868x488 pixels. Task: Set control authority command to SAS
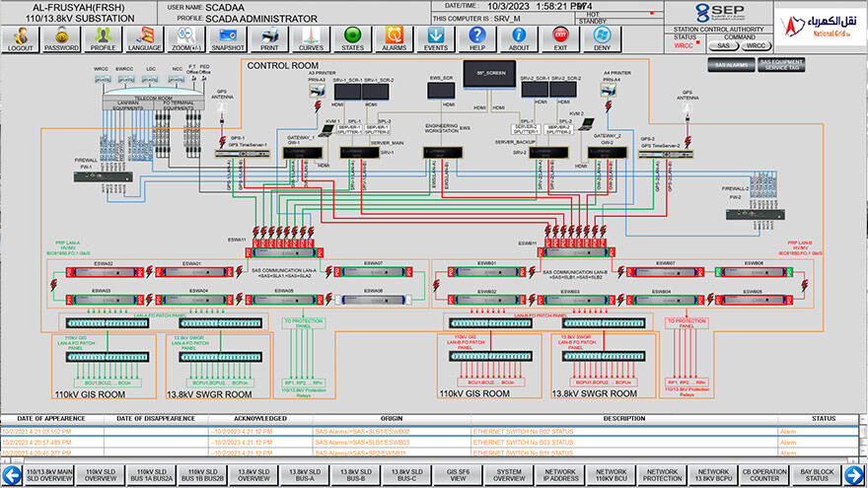pos(723,45)
